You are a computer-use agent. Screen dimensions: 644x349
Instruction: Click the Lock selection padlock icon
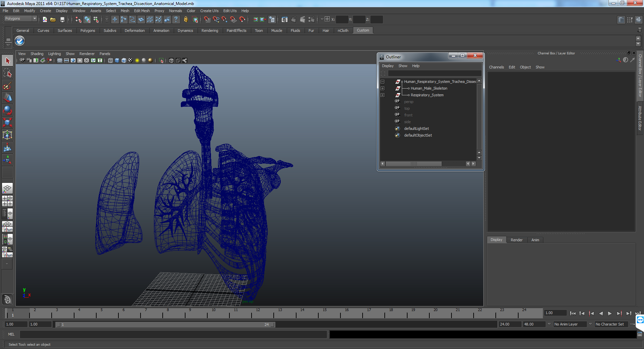coord(185,19)
